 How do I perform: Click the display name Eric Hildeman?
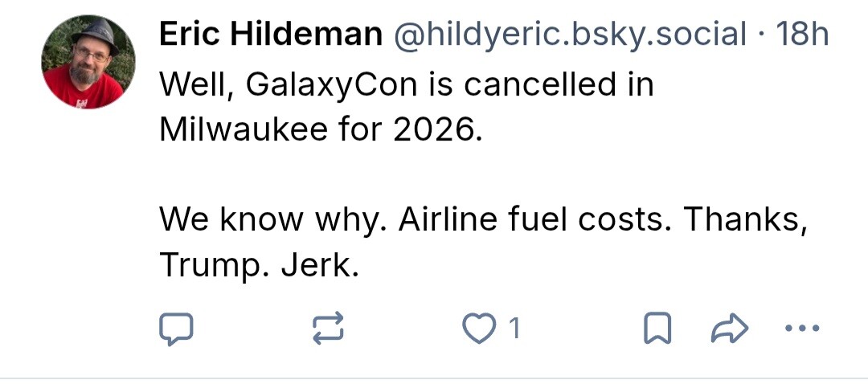tap(271, 34)
